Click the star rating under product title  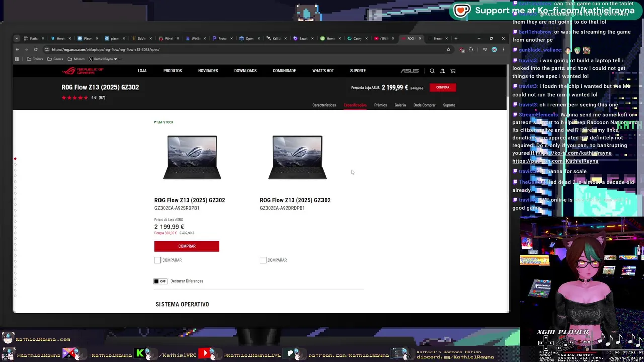74,97
